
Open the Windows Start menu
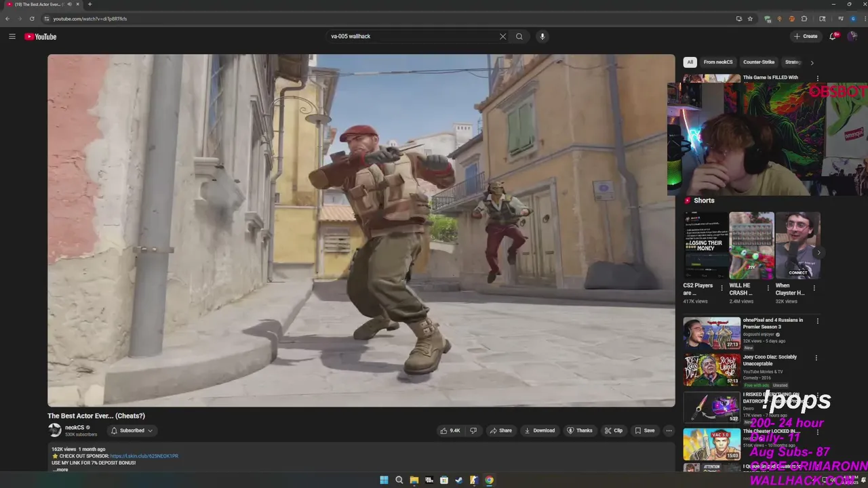(384, 480)
